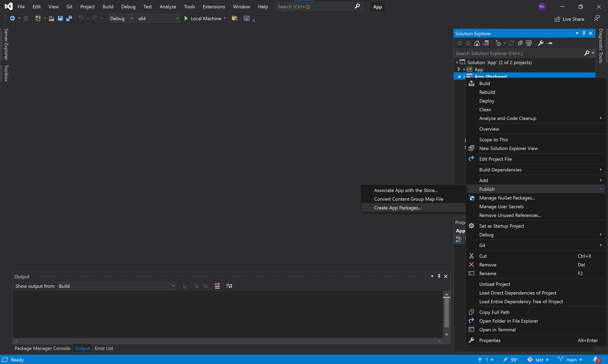Screen dimensions: 608x364
Task: Open the Debug configuration dropdown
Action: 121,18
